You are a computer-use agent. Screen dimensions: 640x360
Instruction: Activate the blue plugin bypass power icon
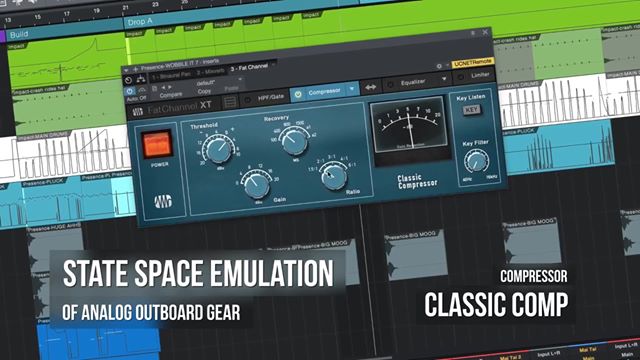pos(129,91)
